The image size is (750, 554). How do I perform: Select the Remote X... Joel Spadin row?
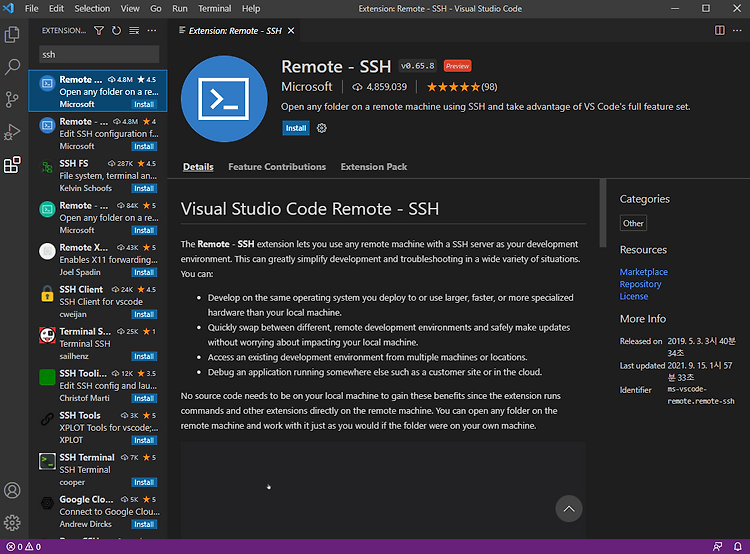click(98, 260)
